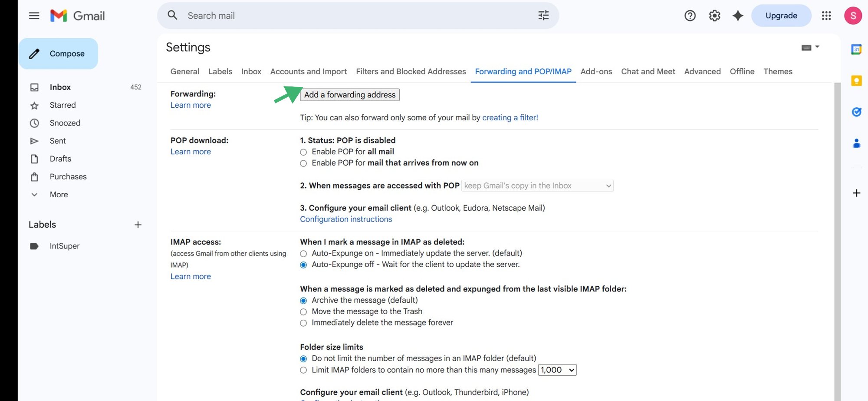Open Contacts in the side panel
Viewport: 868px width, 401px height.
pyautogui.click(x=856, y=143)
